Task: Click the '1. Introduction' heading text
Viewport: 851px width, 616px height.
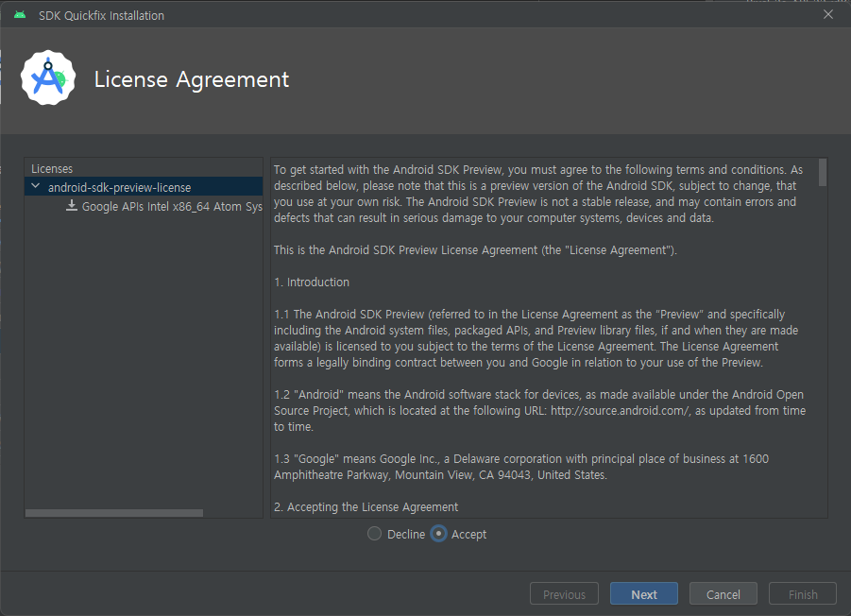Action: point(312,282)
